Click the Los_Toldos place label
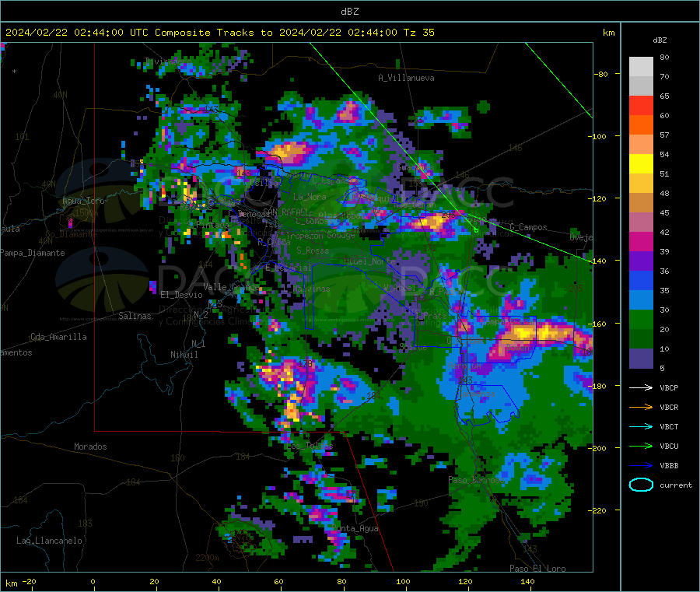The width and height of the screenshot is (700, 592). 310,446
